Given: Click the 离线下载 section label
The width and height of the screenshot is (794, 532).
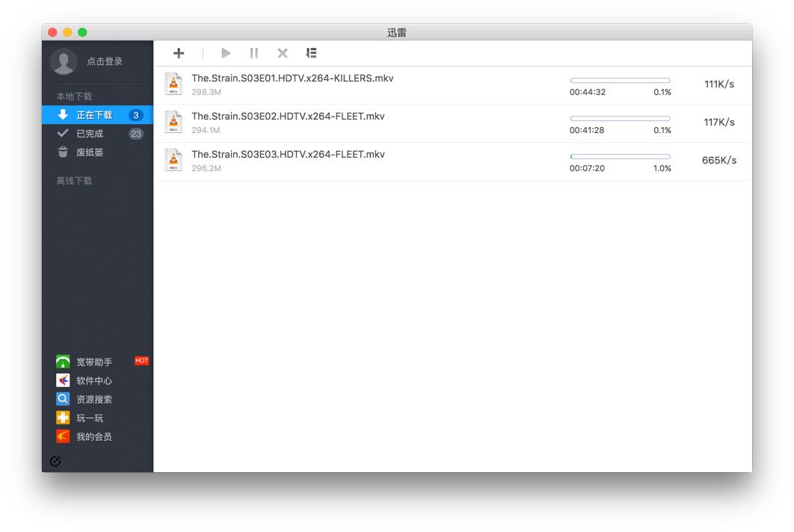Looking at the screenshot, I should click(x=74, y=181).
